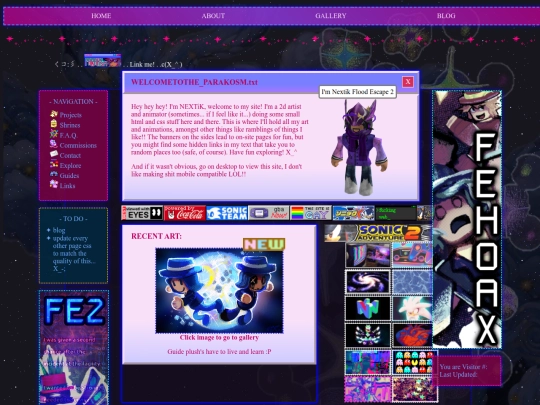Click 'update every other page css' to-do item
Viewport: 540px width, 405px height.
point(73,253)
